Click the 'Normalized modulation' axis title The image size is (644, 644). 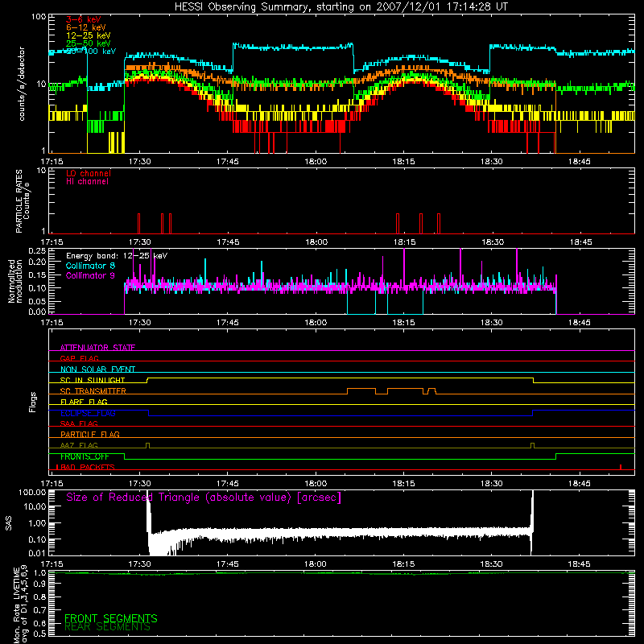pyautogui.click(x=15, y=281)
